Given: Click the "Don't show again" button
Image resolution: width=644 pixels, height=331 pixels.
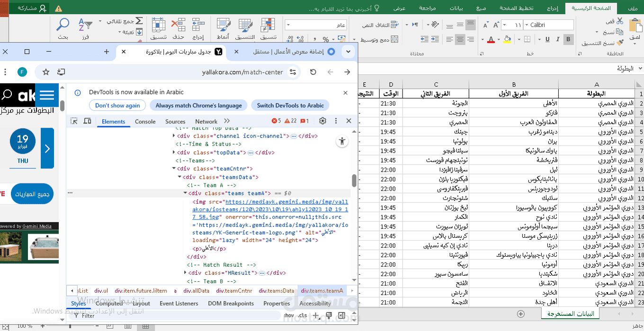Looking at the screenshot, I should tap(117, 105).
